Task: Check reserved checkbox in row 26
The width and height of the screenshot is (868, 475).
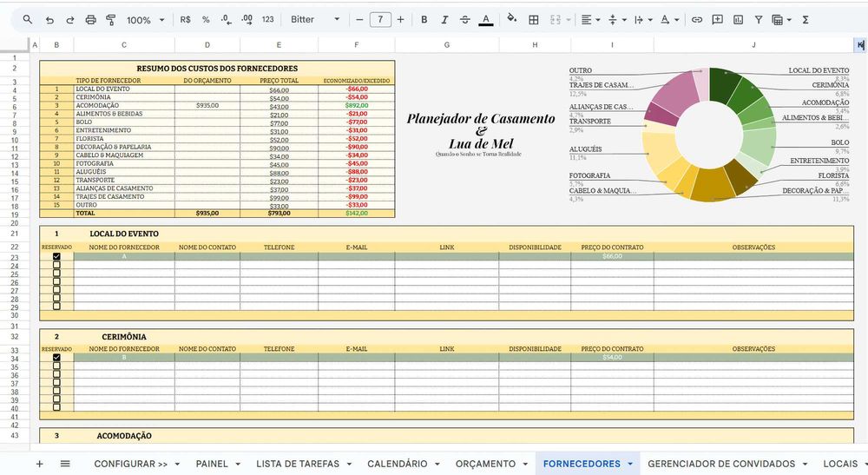Action: tap(56, 281)
